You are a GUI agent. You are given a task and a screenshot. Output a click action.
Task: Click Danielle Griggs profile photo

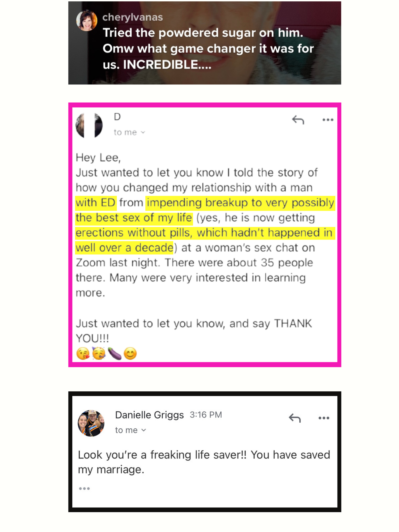click(x=91, y=423)
